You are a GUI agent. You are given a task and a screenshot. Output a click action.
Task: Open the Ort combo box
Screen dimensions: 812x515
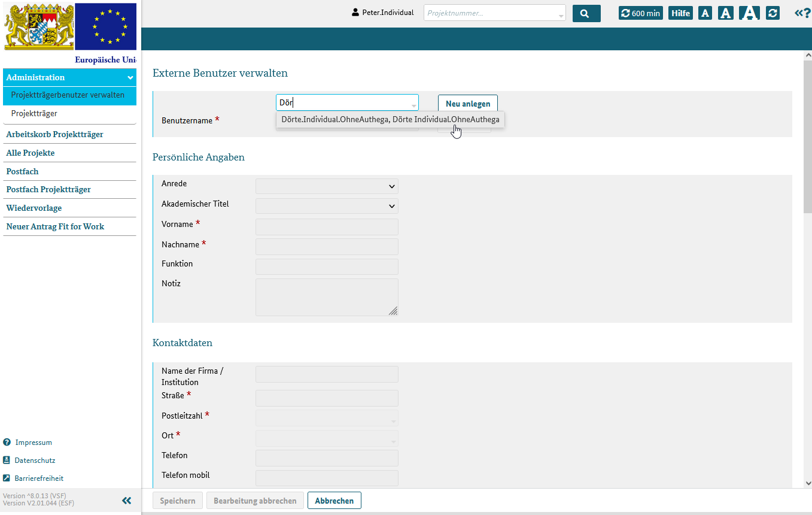click(x=327, y=438)
